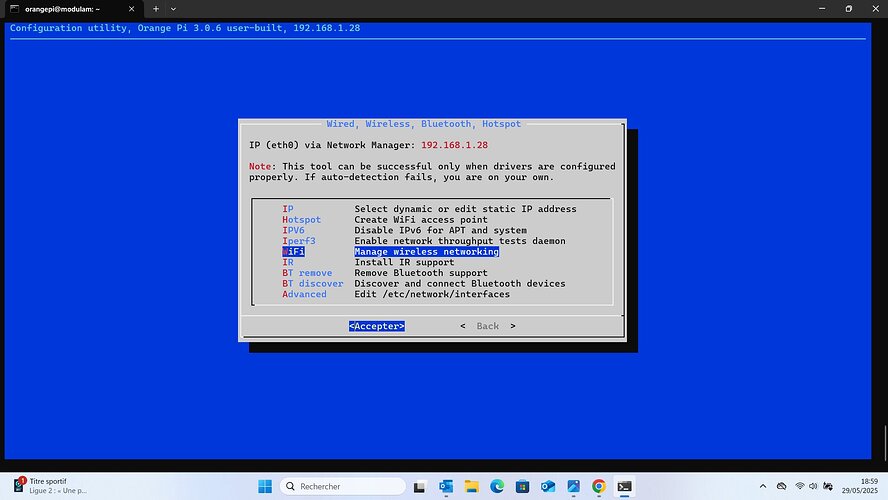Select the Hotspot menu entry

pos(301,220)
